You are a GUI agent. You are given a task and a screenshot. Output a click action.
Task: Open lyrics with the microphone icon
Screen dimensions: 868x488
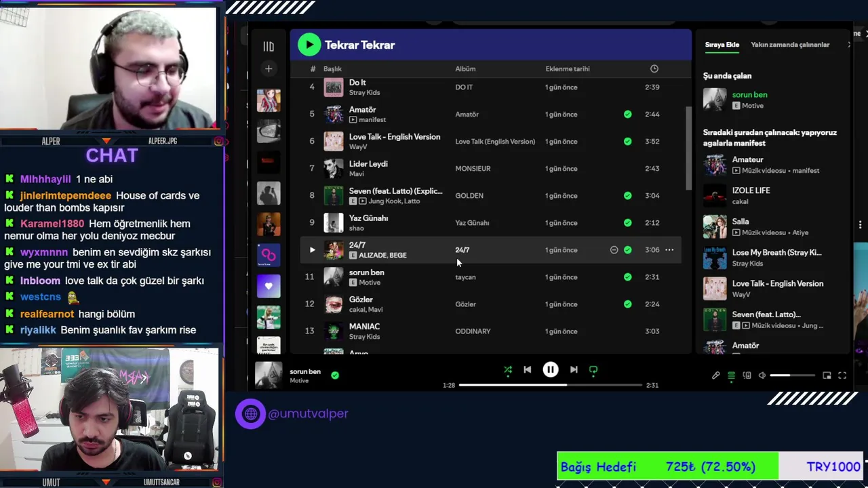point(715,375)
